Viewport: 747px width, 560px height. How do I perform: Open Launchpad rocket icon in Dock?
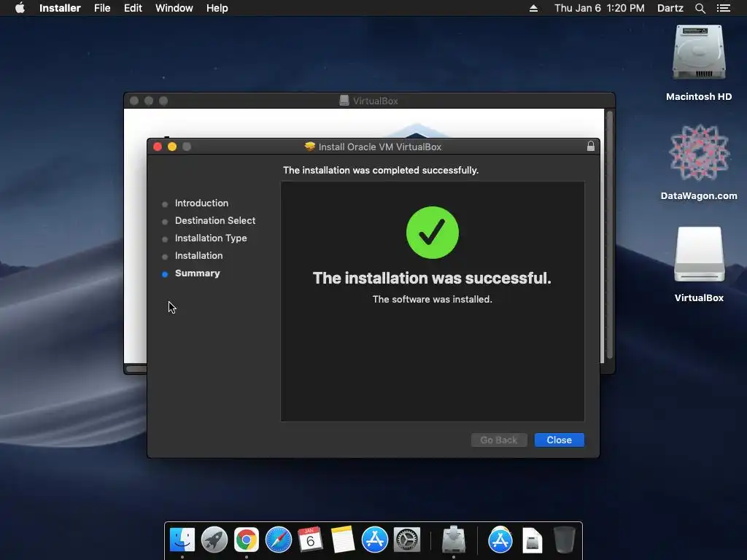click(214, 540)
